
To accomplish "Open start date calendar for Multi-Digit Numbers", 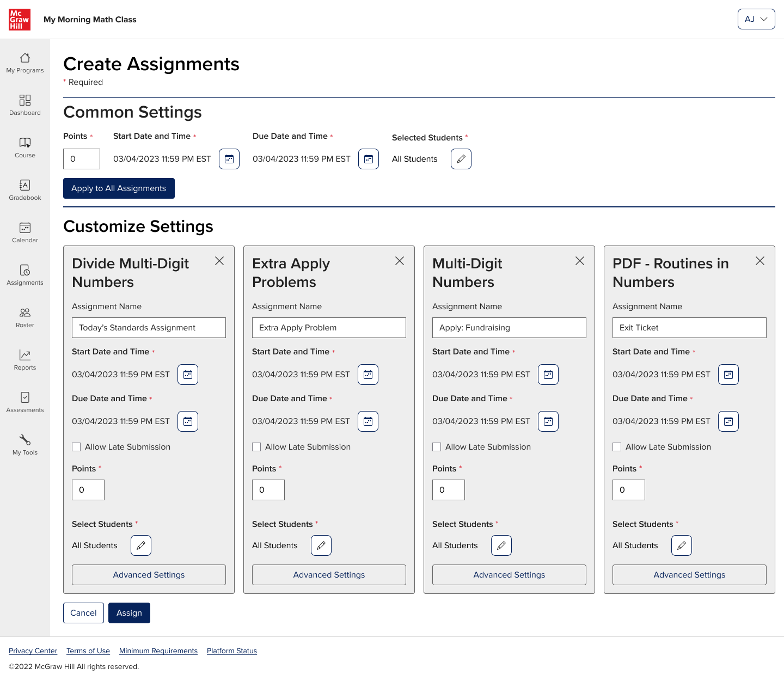I will tap(548, 375).
